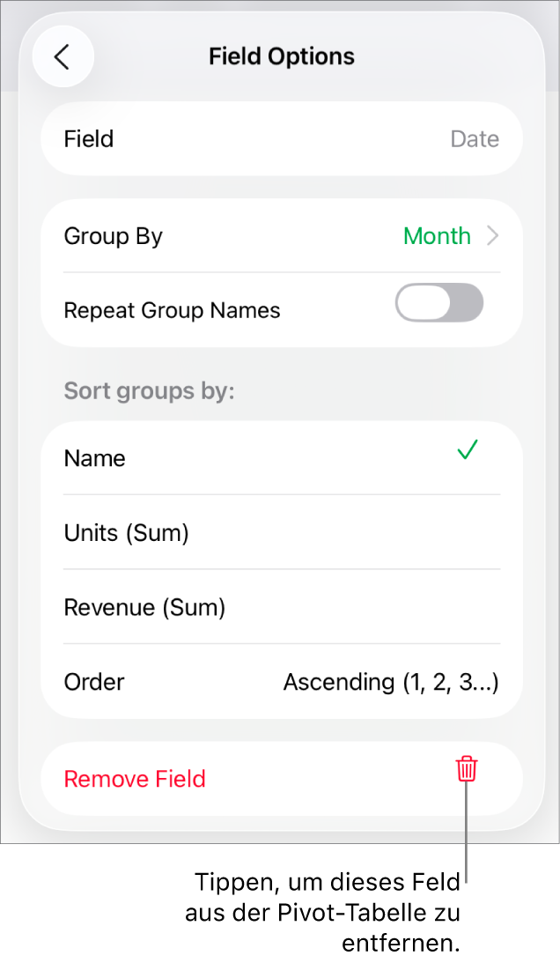Click the green checkmark beside Name

tap(468, 450)
